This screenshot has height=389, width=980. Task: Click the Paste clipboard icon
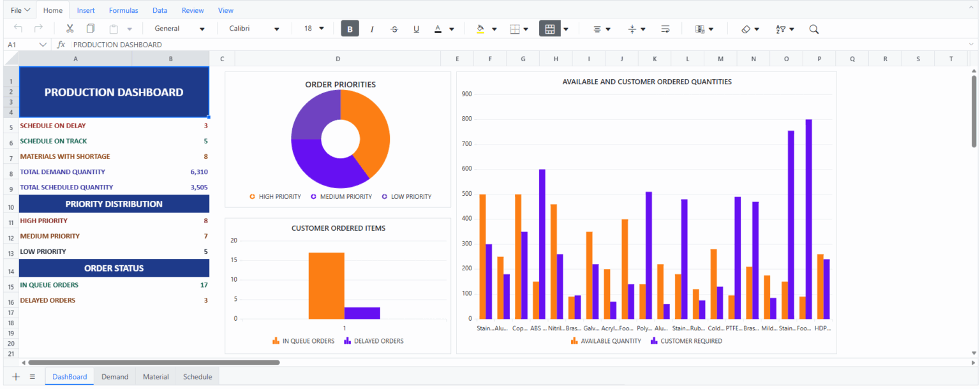113,29
